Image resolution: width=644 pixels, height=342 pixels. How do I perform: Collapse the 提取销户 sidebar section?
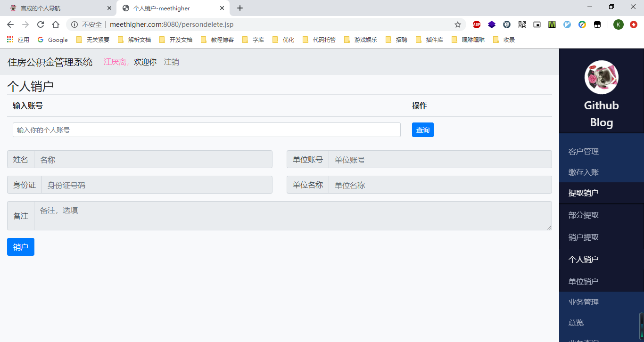tap(602, 193)
